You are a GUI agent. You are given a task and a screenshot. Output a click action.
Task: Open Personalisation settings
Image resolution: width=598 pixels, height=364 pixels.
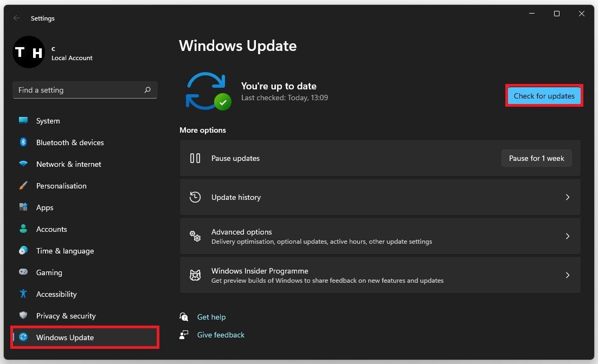[x=85, y=186]
